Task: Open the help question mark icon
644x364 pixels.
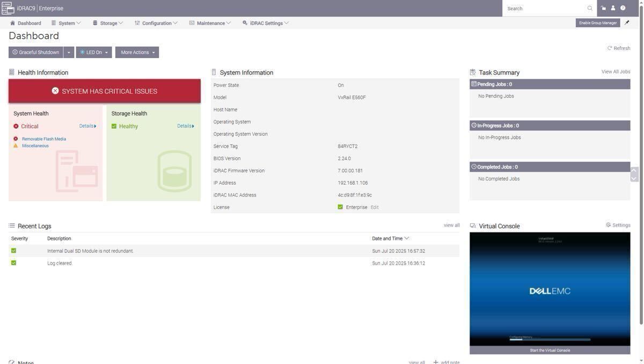Action: (623, 8)
